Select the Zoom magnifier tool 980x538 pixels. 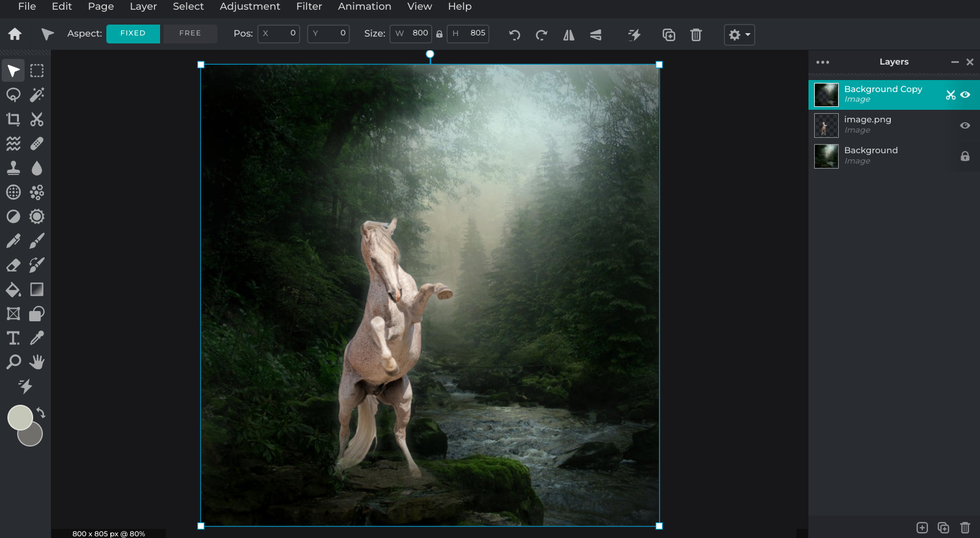(13, 362)
